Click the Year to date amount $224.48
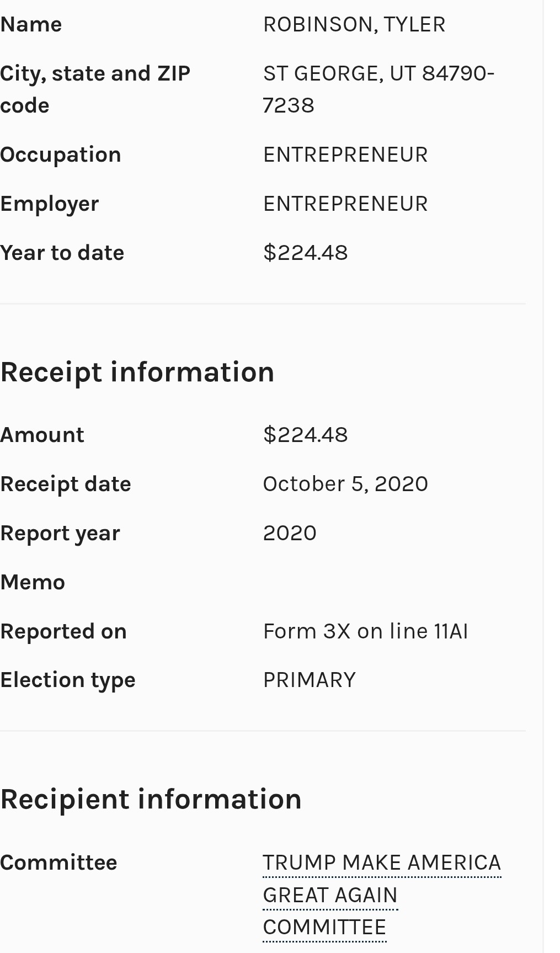560x953 pixels. tap(305, 253)
